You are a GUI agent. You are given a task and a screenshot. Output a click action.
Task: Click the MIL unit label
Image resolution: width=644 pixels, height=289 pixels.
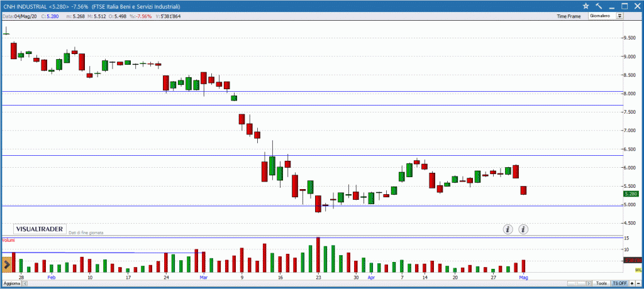(638, 270)
